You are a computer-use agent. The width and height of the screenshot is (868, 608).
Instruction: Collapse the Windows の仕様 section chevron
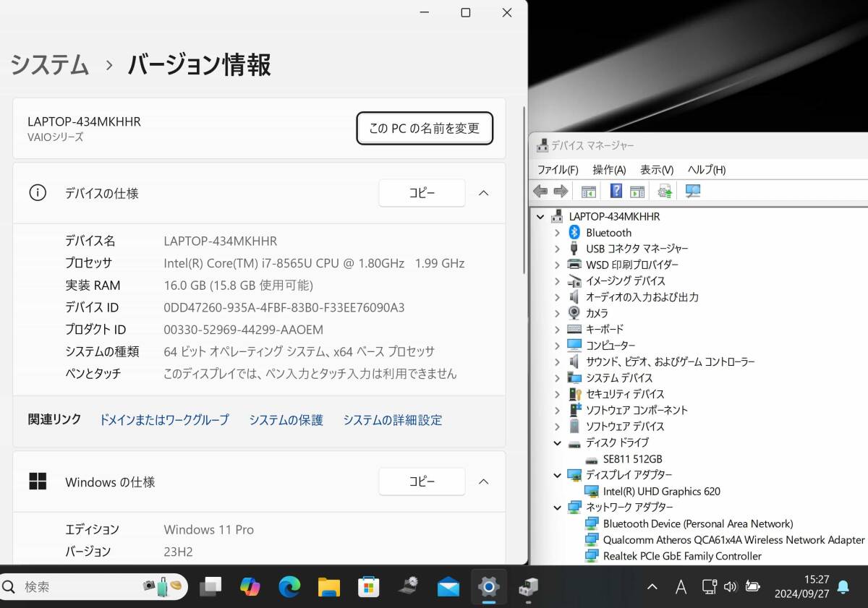(x=484, y=481)
